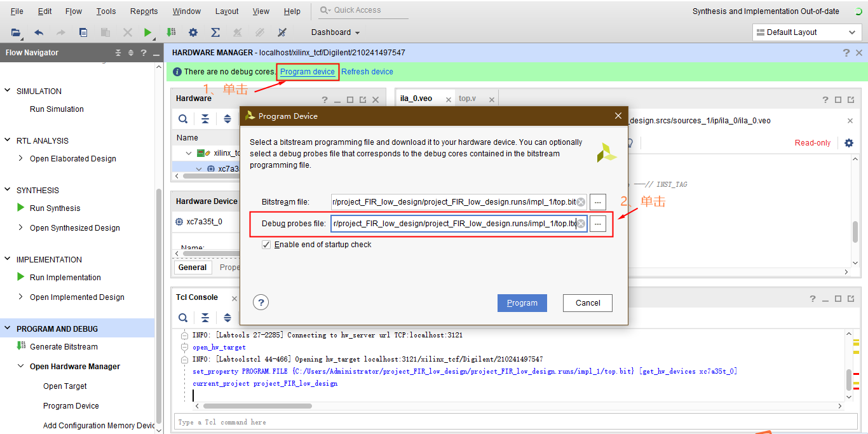Click Generate Bitstream toolbar icon
The width and height of the screenshot is (868, 434).
pyautogui.click(x=171, y=32)
